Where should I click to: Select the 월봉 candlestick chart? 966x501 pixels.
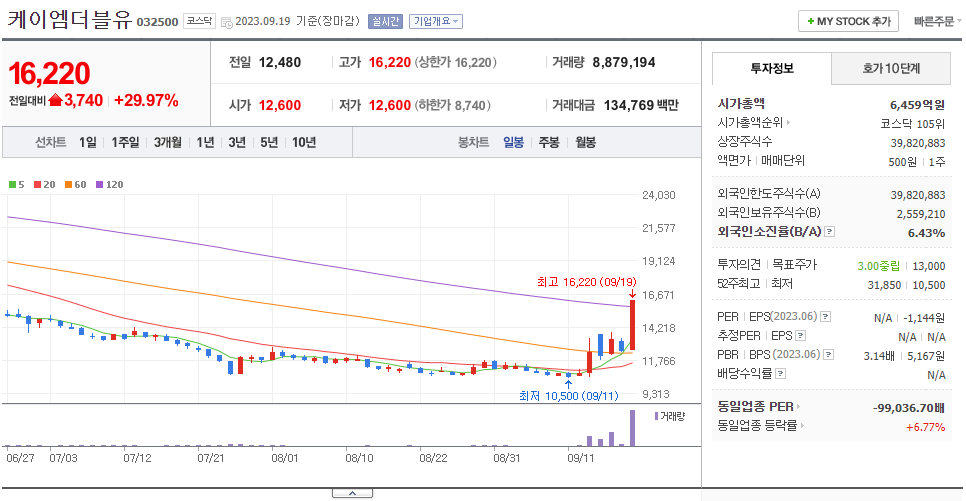(585, 142)
